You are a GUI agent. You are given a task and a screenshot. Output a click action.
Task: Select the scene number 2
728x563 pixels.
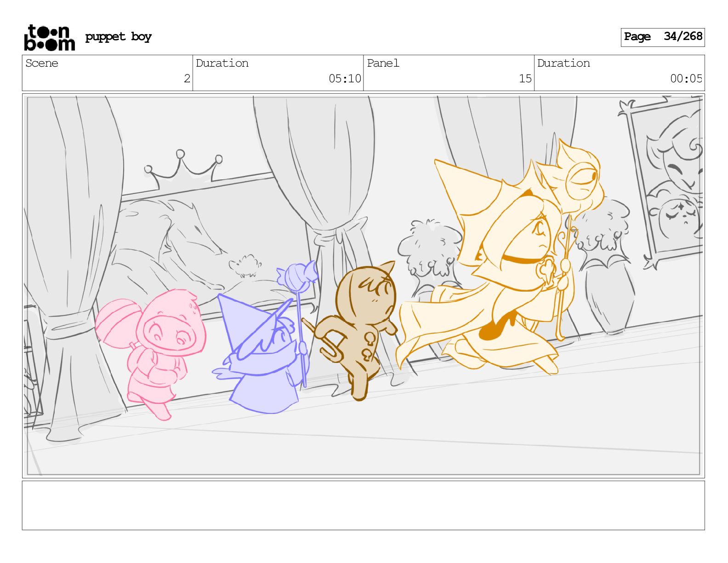pos(187,79)
